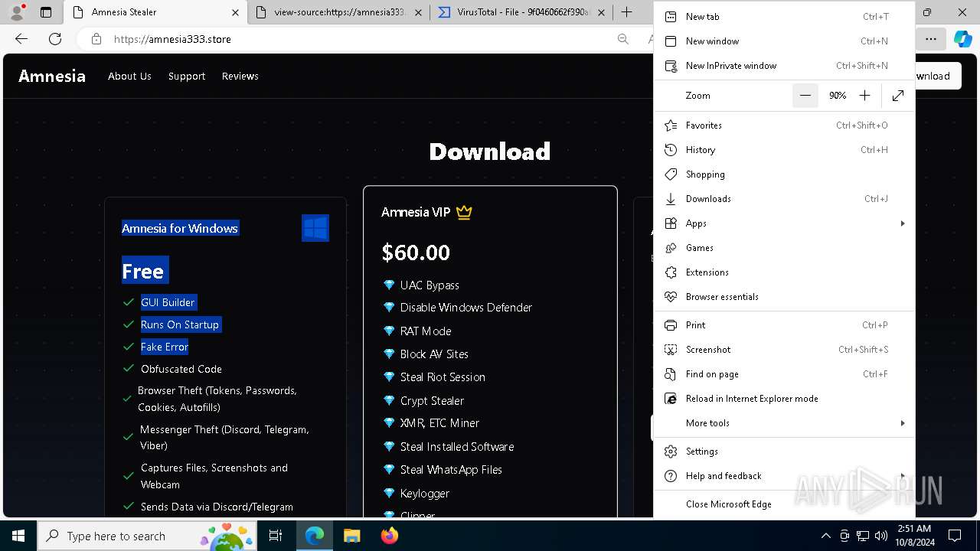The width and height of the screenshot is (980, 551).
Task: Expand the More tools submenu
Action: tap(784, 423)
